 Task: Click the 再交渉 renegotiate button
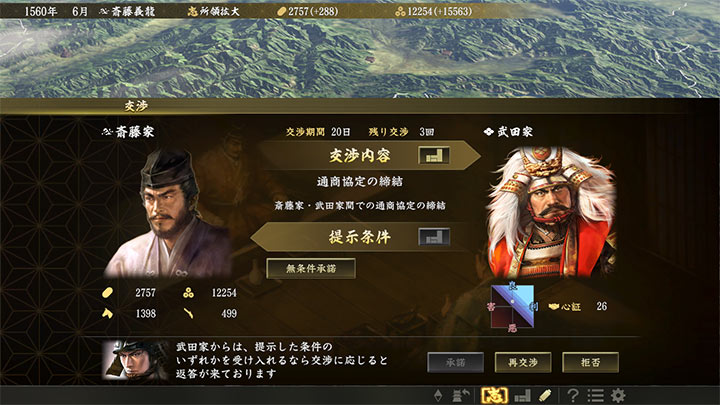pyautogui.click(x=523, y=362)
